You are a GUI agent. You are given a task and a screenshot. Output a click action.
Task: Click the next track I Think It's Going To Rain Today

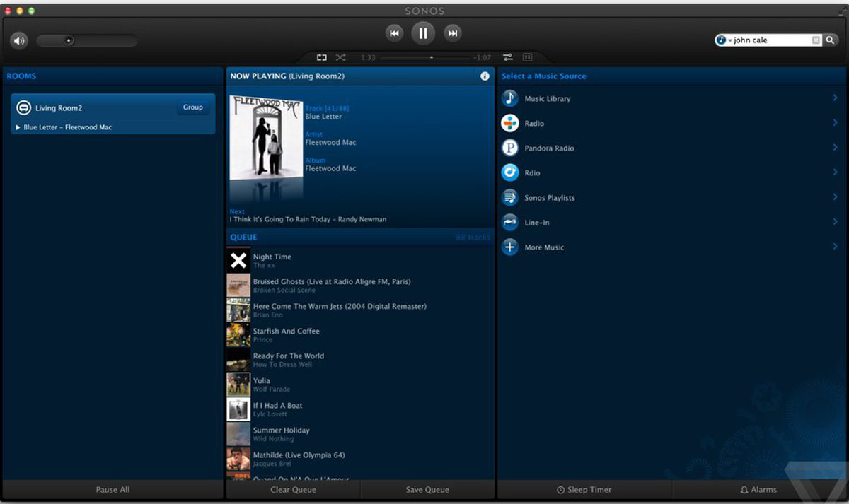click(x=308, y=219)
